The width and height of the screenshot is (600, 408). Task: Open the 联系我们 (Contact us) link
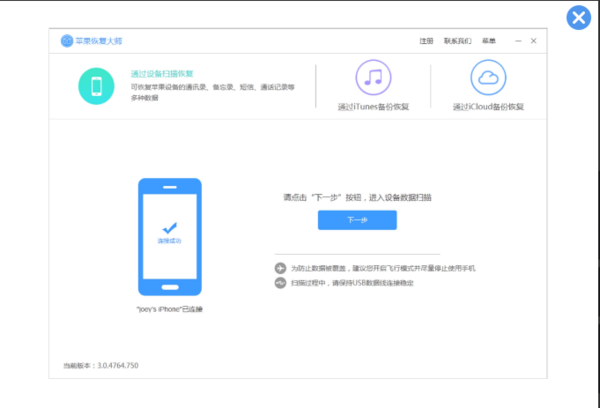coord(456,41)
